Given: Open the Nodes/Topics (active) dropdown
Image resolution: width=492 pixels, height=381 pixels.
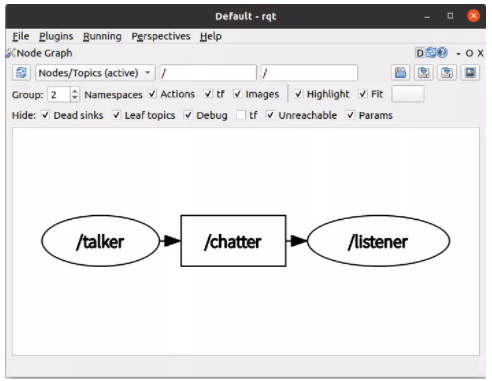Looking at the screenshot, I should click(x=95, y=73).
